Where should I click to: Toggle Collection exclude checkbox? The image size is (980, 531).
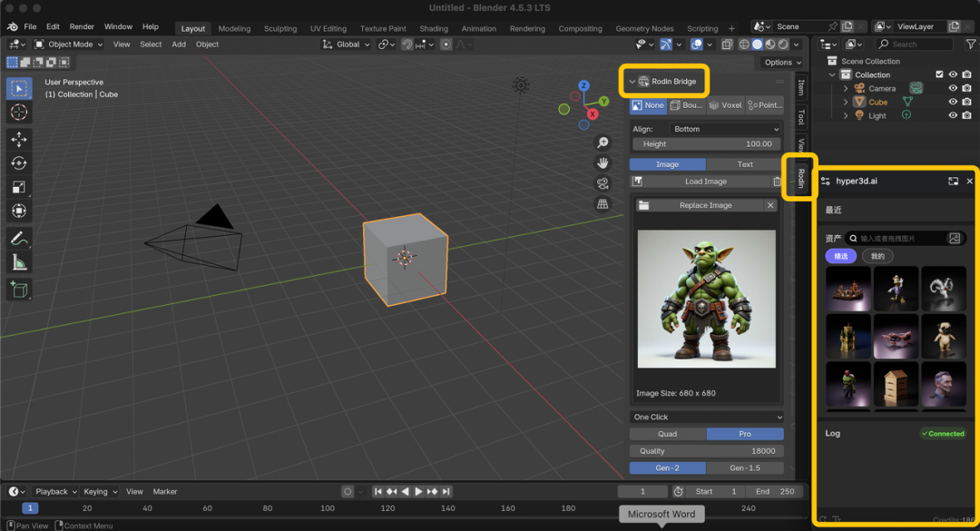tap(939, 74)
